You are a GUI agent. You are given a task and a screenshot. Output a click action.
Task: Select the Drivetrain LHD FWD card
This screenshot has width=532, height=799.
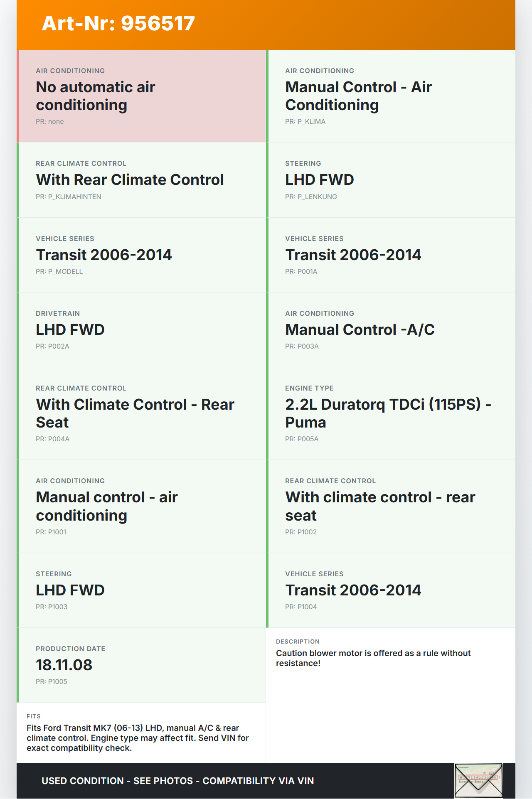[142, 329]
